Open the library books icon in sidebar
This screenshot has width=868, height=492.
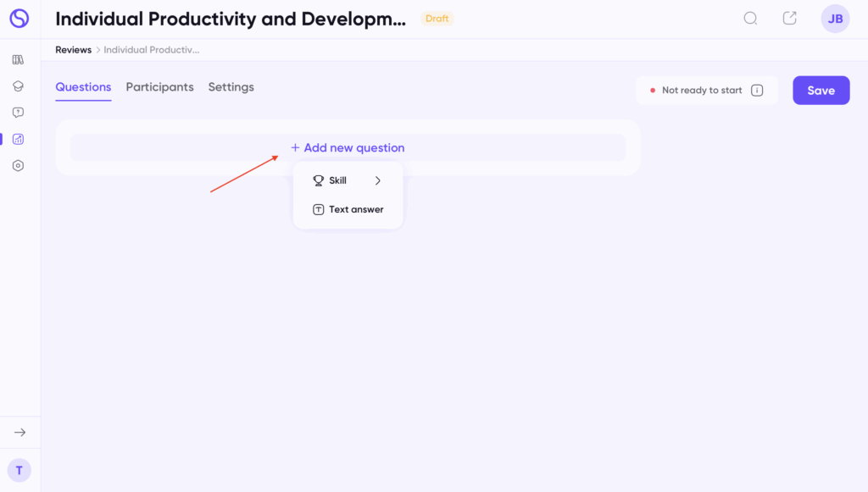point(18,60)
